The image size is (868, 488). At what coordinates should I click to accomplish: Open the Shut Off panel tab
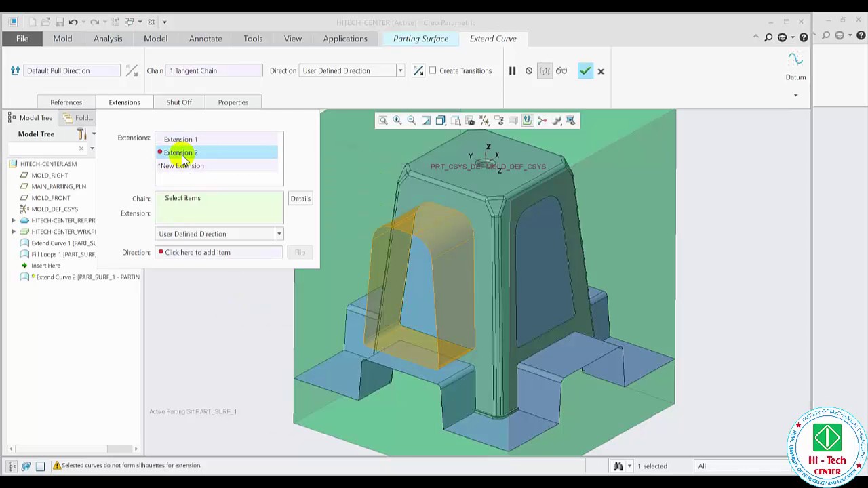[179, 102]
